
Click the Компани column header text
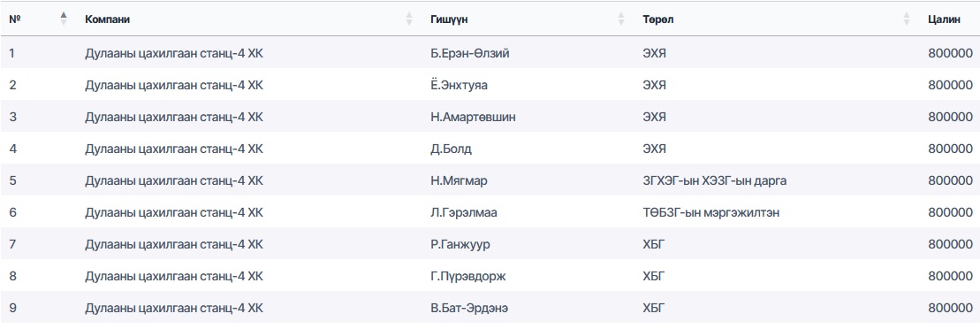click(108, 19)
